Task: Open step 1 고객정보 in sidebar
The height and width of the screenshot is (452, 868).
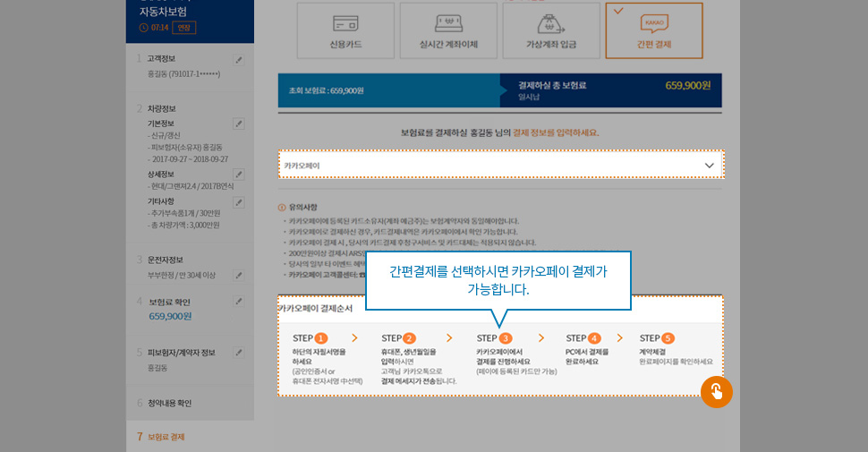Action: pos(161,59)
